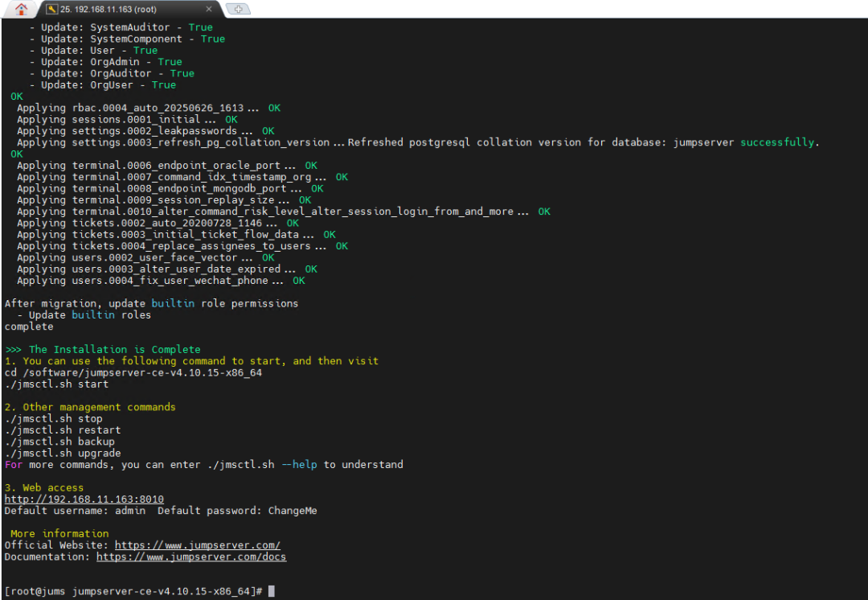Click 'Default username: admin' text
The height and width of the screenshot is (600, 868).
tap(76, 510)
